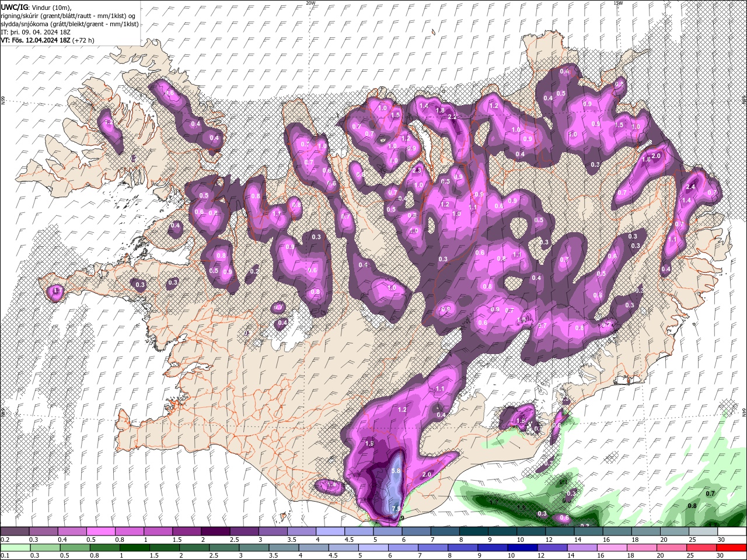Click the darkest purple swatch at 2 in upper legend
Image resolution: width=747 pixels, height=560 pixels.
pyautogui.click(x=215, y=531)
